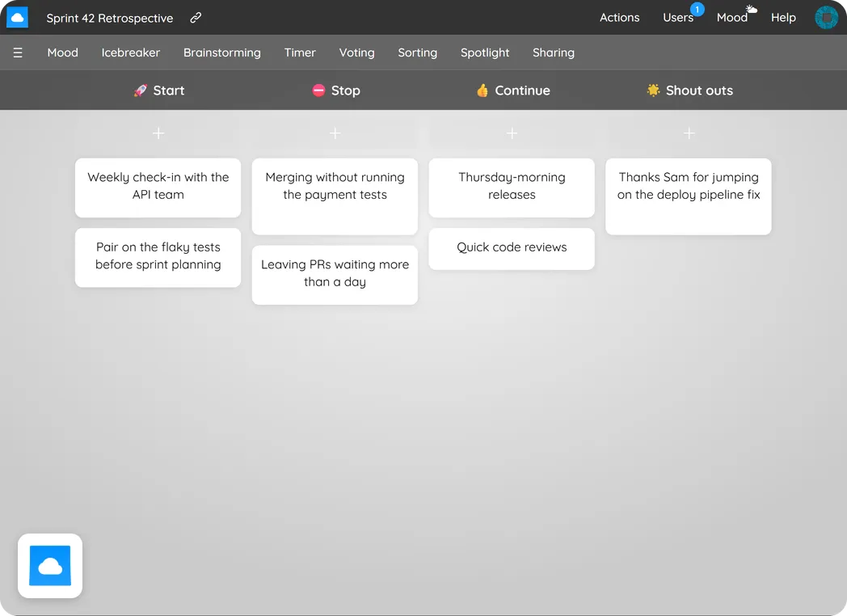Open the 'Thanks Sam for jumping' card

[x=689, y=196]
